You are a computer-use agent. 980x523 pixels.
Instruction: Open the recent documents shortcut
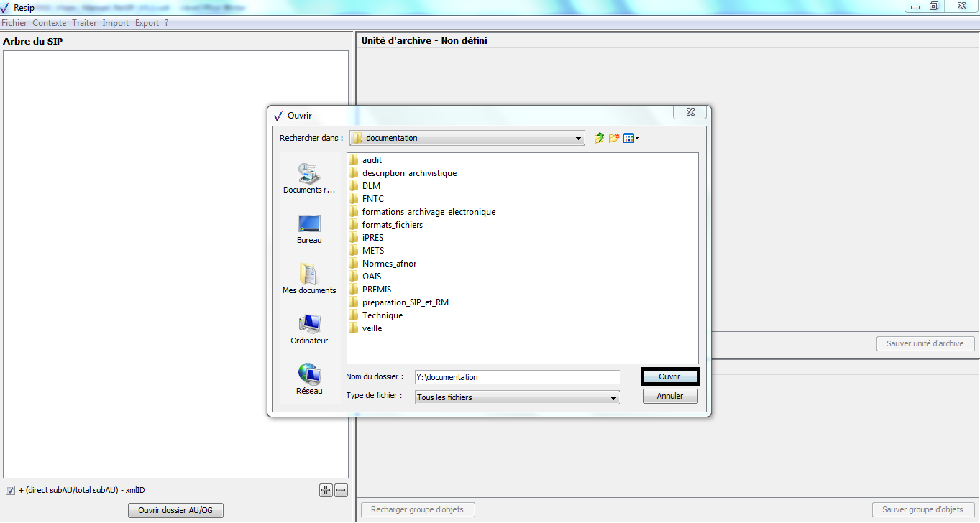pyautogui.click(x=309, y=175)
